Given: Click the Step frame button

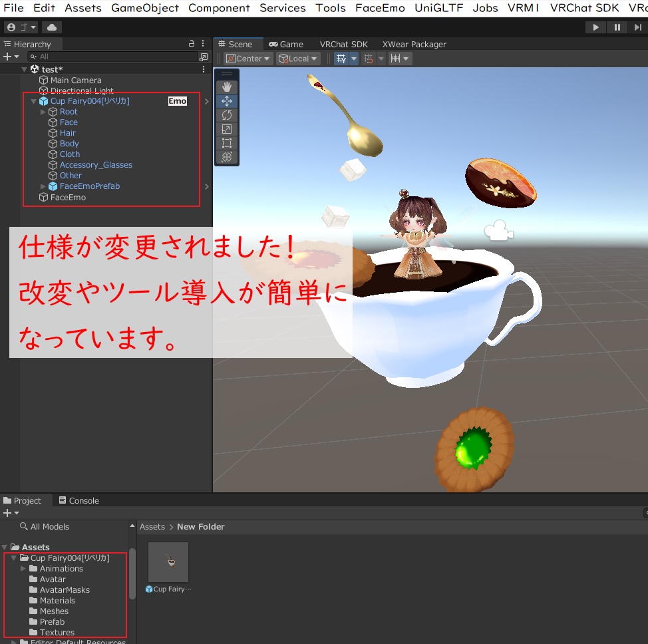Looking at the screenshot, I should tap(637, 27).
